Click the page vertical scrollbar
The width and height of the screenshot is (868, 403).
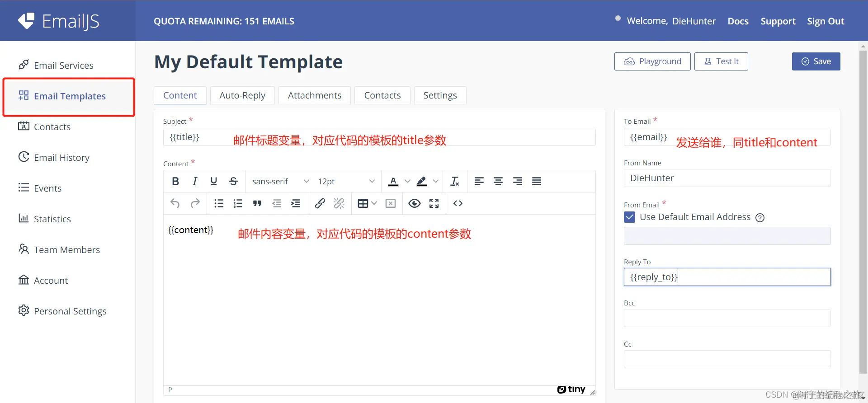coord(863,212)
